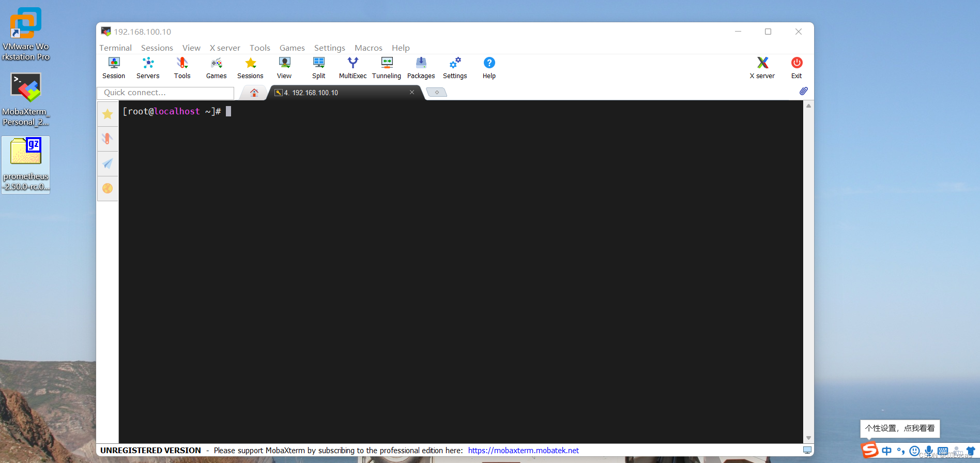
Task: Toggle the 中 Chinese/English input mode
Action: click(887, 451)
